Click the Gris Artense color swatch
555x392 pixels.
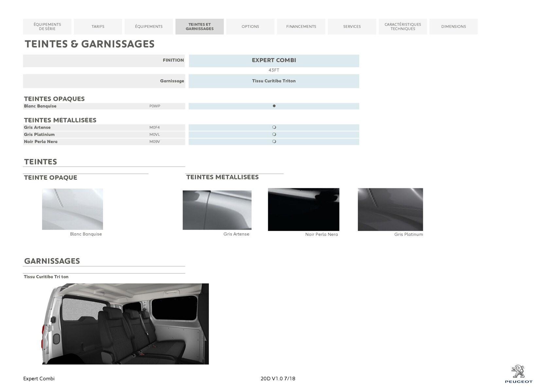pos(217,210)
